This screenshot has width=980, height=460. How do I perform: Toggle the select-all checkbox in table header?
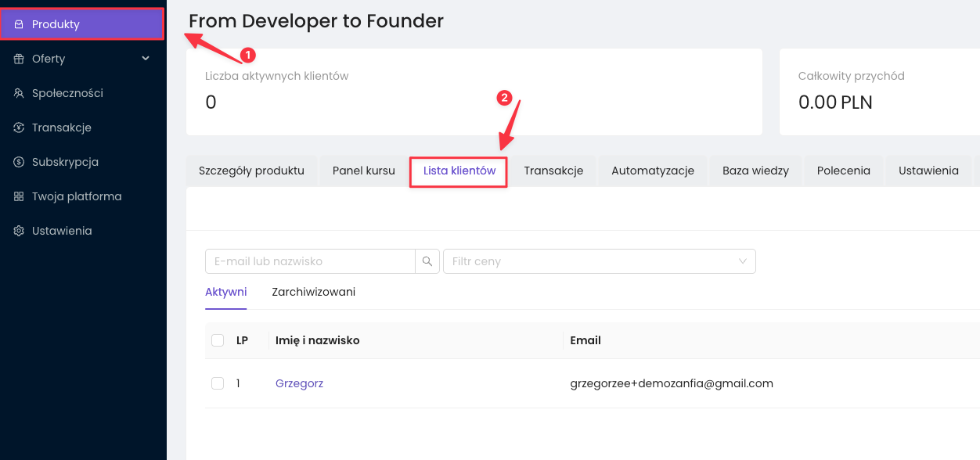(218, 340)
